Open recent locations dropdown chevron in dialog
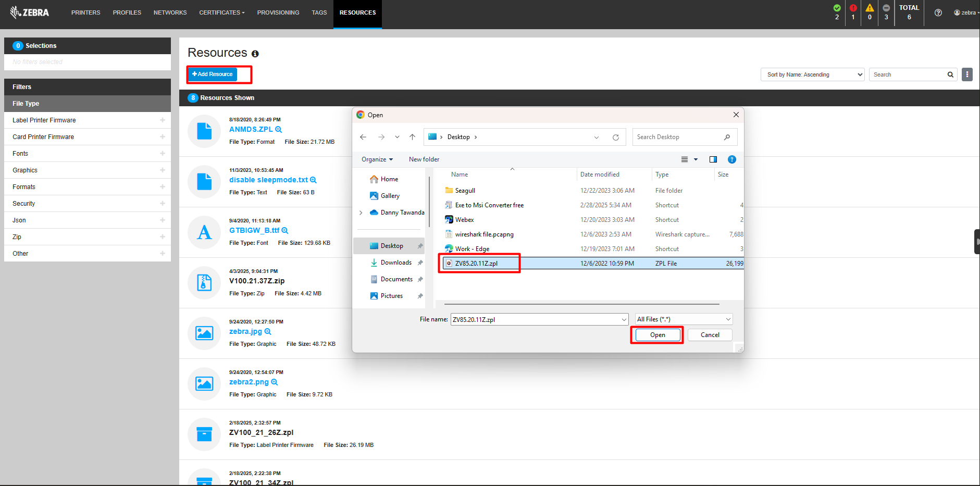Image resolution: width=980 pixels, height=486 pixels. (x=397, y=137)
